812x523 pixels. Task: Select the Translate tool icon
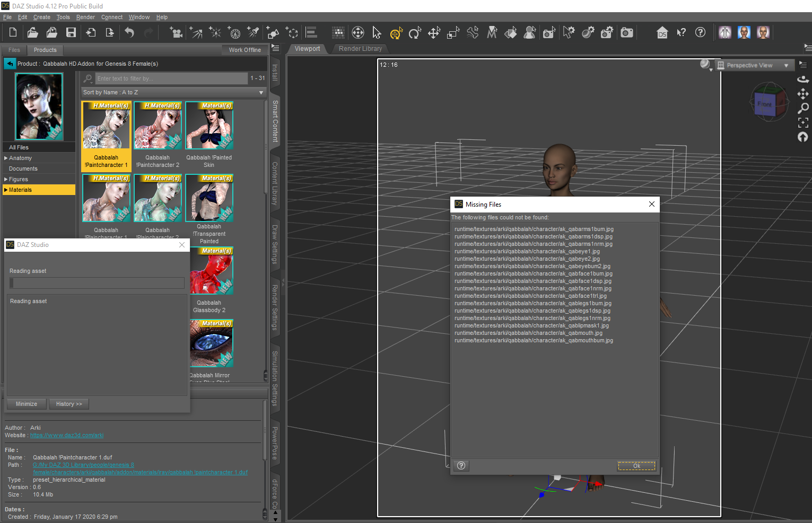[x=434, y=33]
